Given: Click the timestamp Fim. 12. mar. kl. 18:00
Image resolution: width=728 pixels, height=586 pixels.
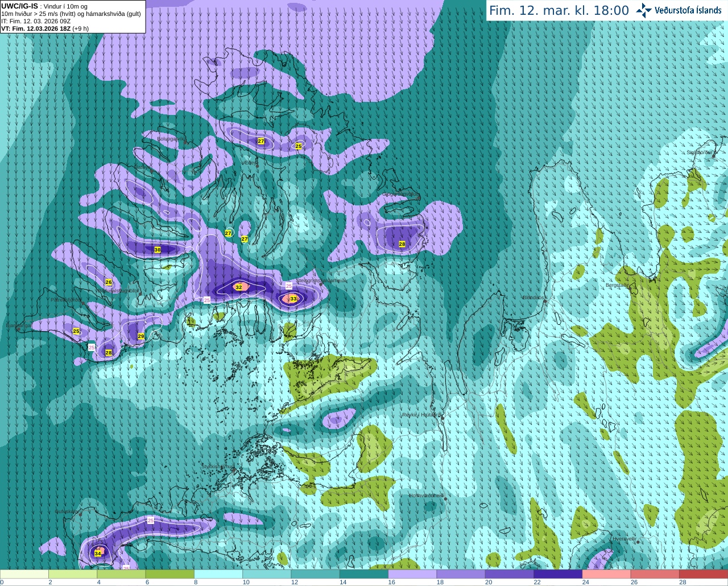Looking at the screenshot, I should 559,11.
